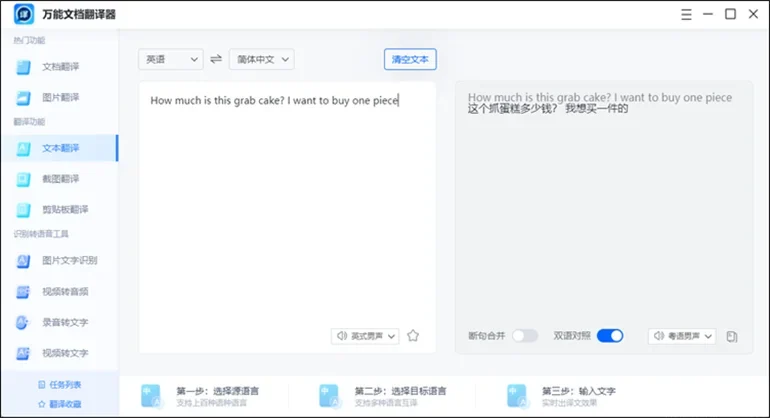Open the 任务列表 link
770x418 pixels.
click(60, 385)
